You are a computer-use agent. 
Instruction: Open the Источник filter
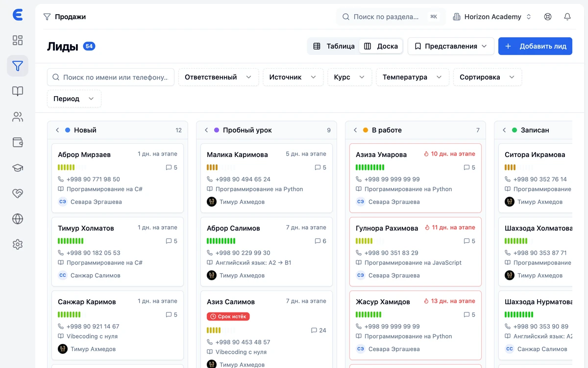pos(293,77)
